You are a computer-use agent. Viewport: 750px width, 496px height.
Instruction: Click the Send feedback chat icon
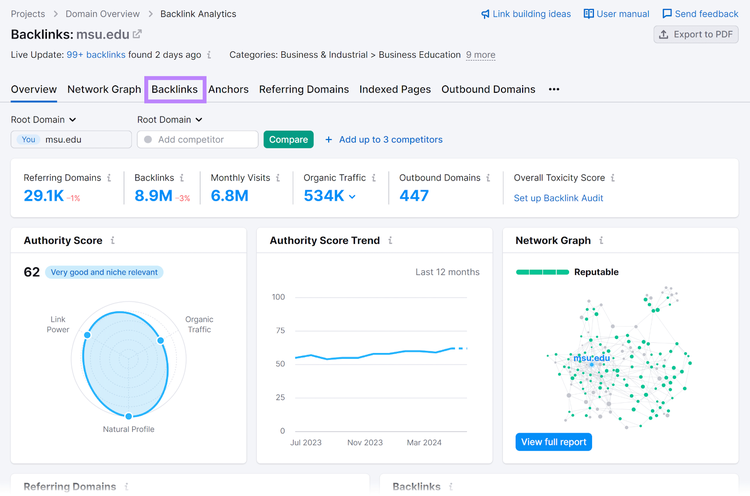(x=667, y=13)
